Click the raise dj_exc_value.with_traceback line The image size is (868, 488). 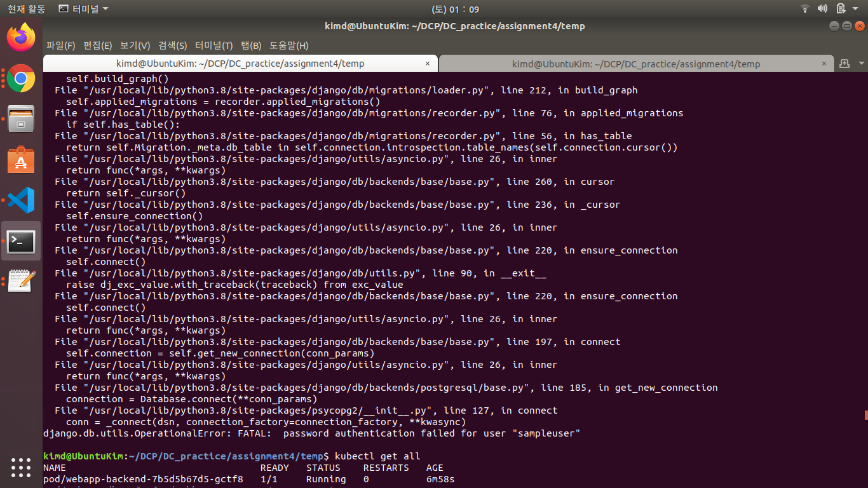pyautogui.click(x=234, y=285)
